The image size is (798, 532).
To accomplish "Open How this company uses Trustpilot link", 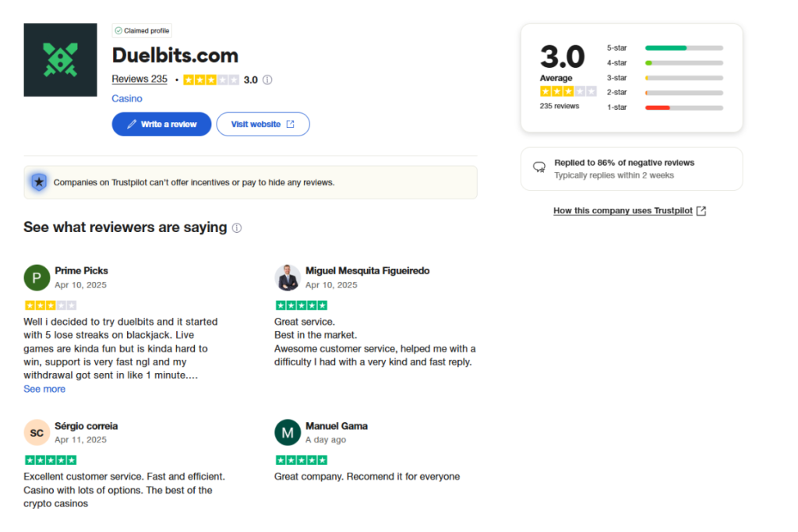I will pos(623,210).
